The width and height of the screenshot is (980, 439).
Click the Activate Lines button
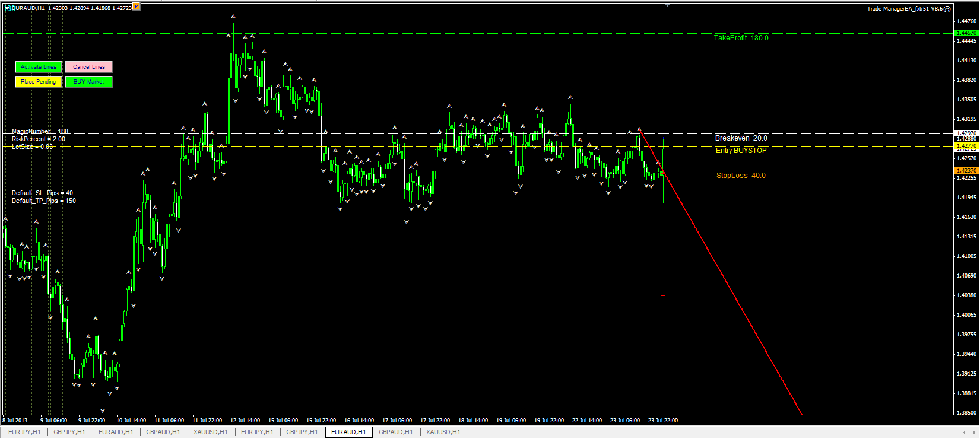(x=39, y=67)
